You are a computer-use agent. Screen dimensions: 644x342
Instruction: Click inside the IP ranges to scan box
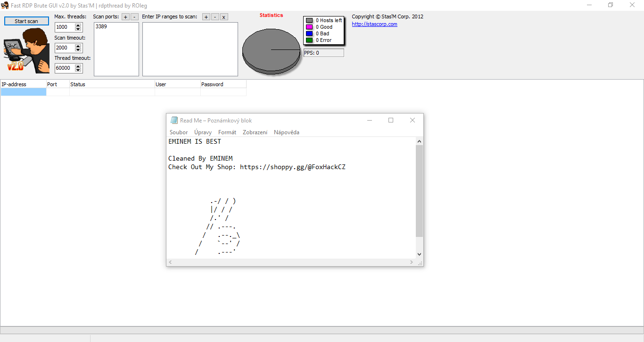click(190, 49)
